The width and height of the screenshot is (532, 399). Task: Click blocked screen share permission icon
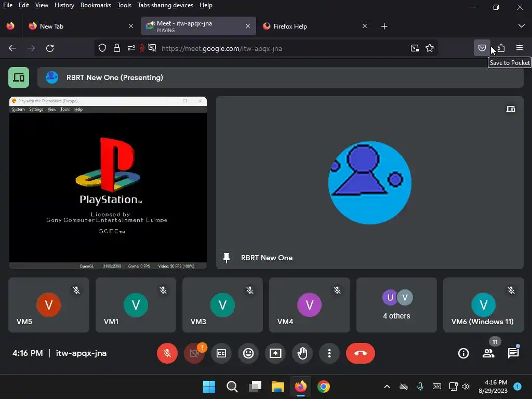point(152,48)
